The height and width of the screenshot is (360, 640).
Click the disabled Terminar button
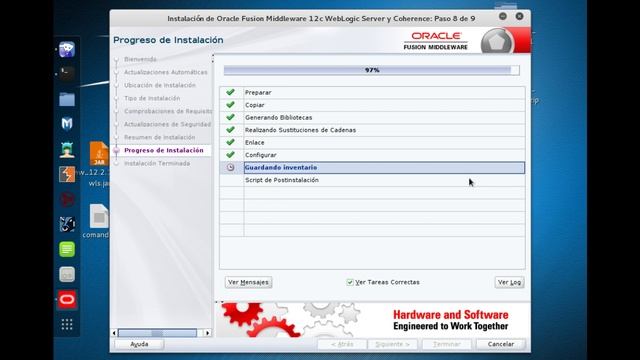(x=447, y=344)
